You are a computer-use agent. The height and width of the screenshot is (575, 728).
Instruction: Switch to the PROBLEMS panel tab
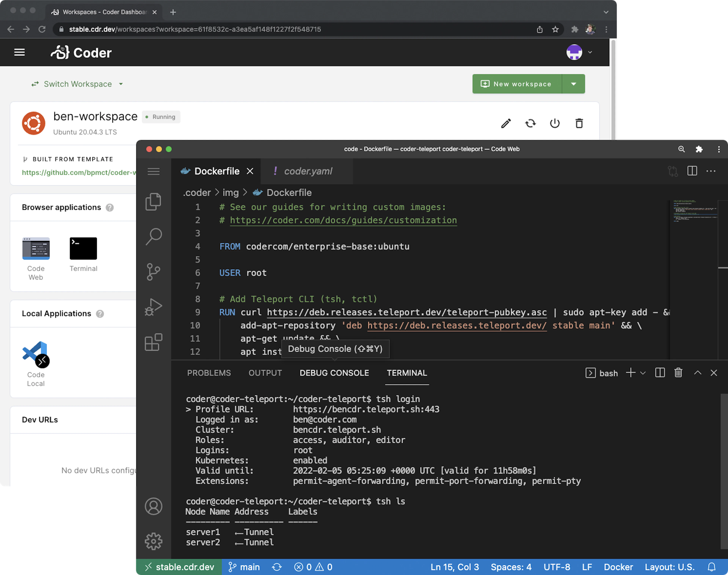(209, 373)
